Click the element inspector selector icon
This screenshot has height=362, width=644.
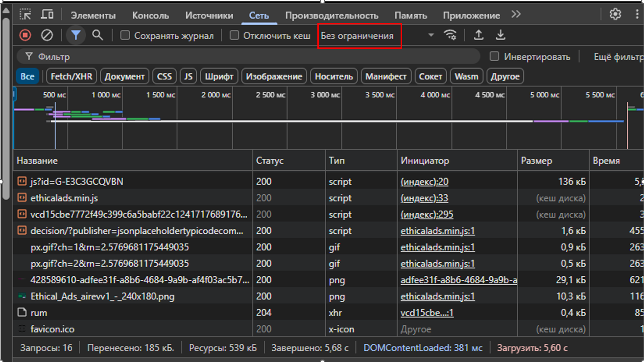pyautogui.click(x=25, y=15)
